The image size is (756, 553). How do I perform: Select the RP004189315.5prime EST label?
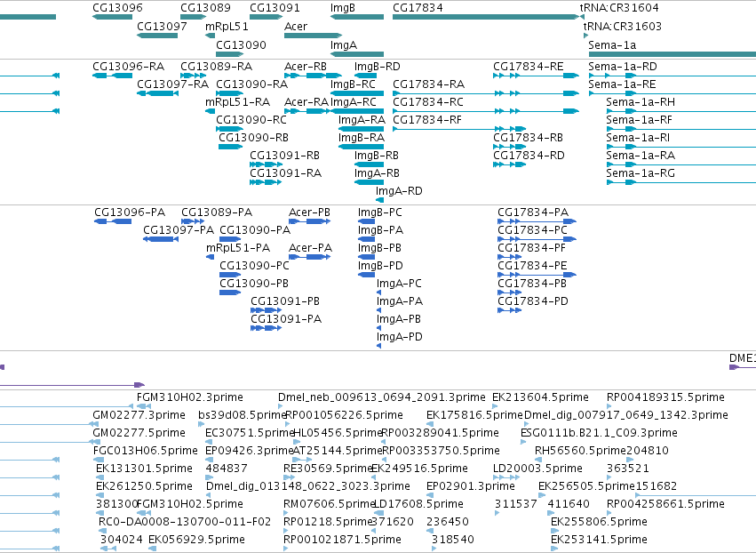665,397
